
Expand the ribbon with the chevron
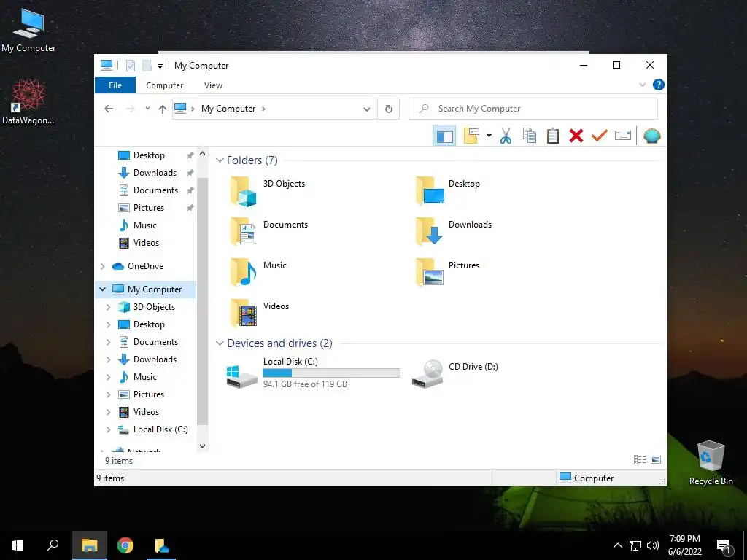[x=642, y=85]
